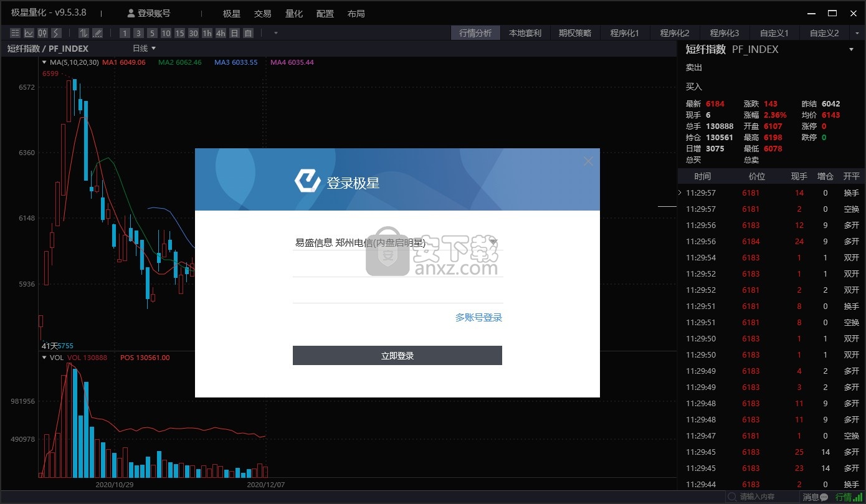Open the 极星 menu
866x504 pixels.
(x=232, y=13)
